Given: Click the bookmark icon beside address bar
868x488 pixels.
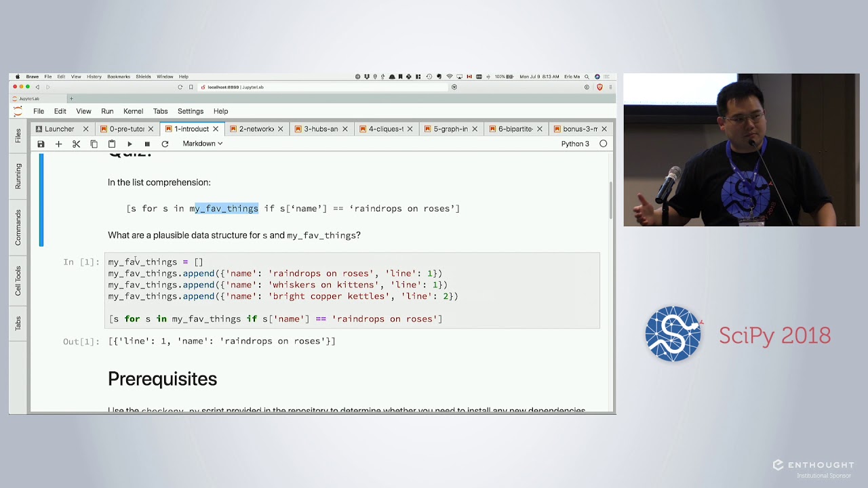Looking at the screenshot, I should (191, 87).
